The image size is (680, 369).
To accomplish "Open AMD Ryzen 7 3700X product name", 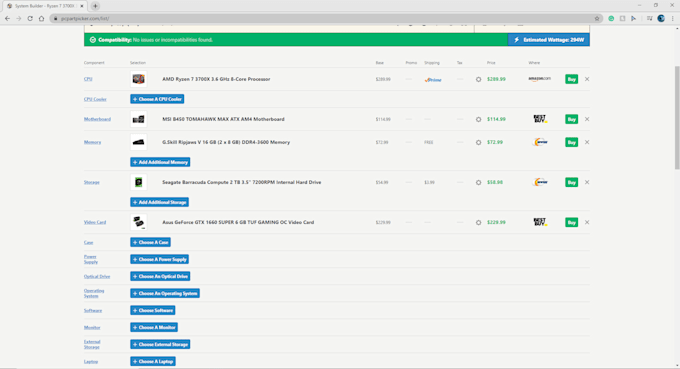I will pos(216,79).
